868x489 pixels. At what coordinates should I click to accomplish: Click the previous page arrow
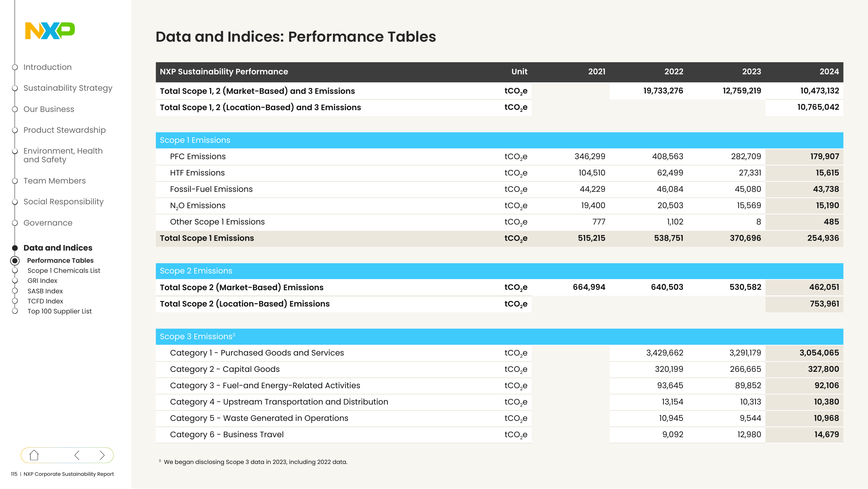coord(77,455)
